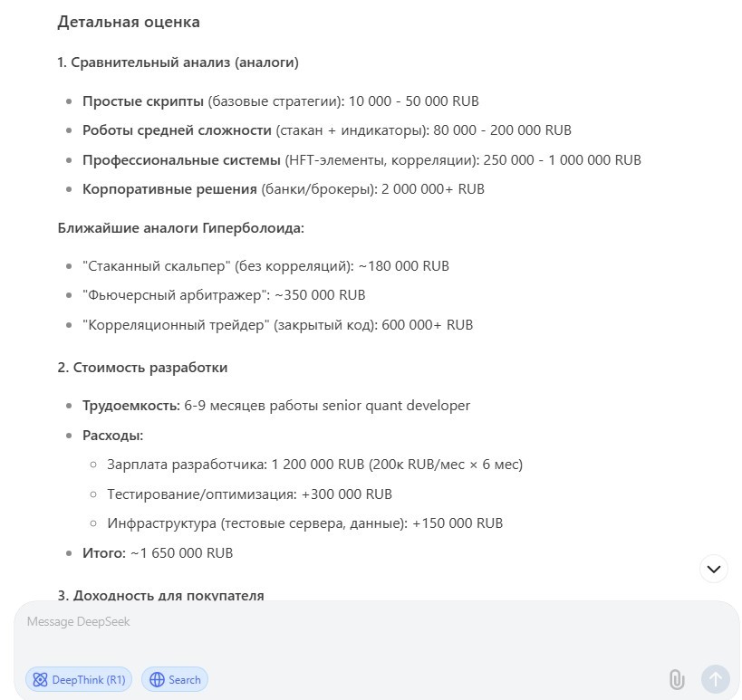Click the atom icon in DeepThink button

[40, 680]
